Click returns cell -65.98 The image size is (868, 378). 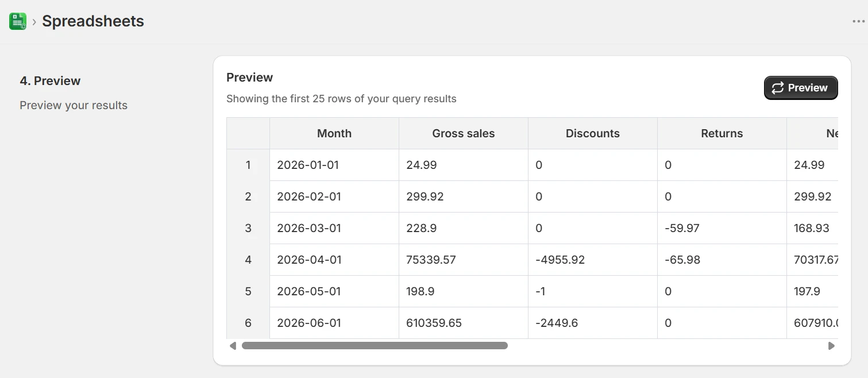722,260
